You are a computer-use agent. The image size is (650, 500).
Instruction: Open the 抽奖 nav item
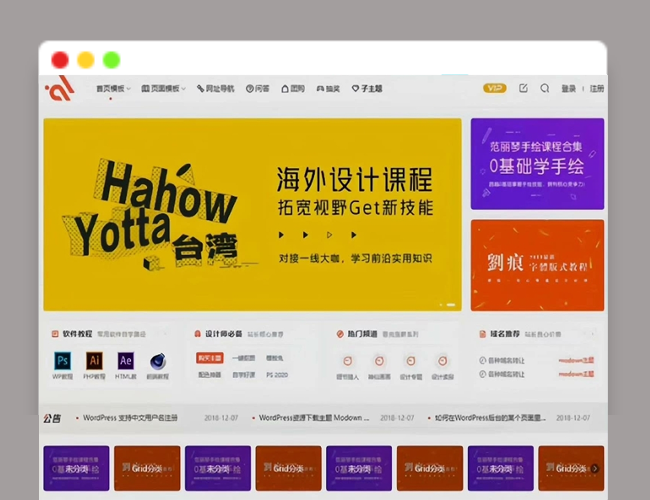[328, 89]
